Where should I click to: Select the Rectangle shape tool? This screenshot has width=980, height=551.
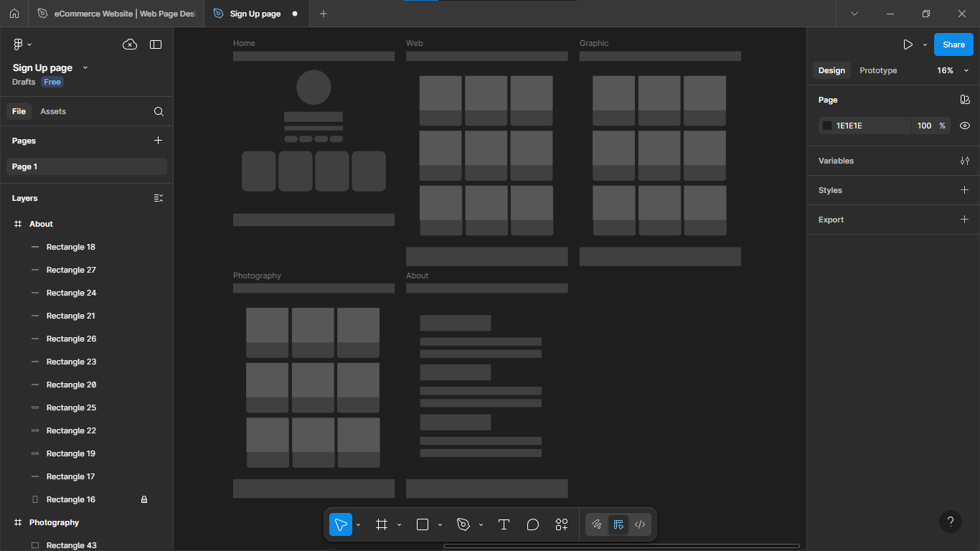coord(423,524)
